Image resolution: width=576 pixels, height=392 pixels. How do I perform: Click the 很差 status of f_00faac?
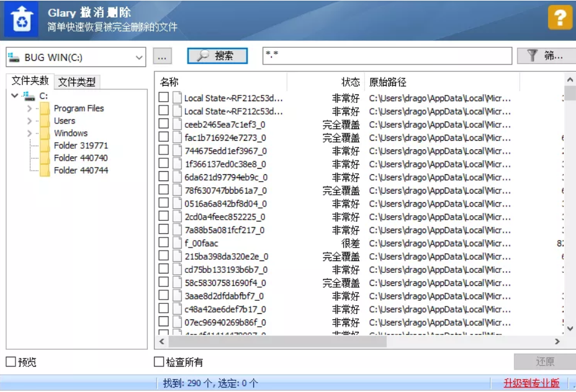[x=351, y=243]
